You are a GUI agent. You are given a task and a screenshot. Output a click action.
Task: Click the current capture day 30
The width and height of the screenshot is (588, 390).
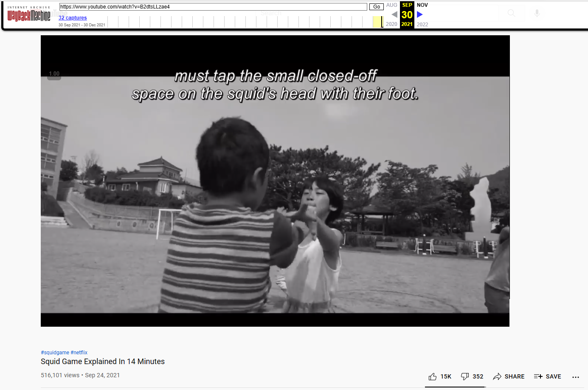pyautogui.click(x=407, y=14)
